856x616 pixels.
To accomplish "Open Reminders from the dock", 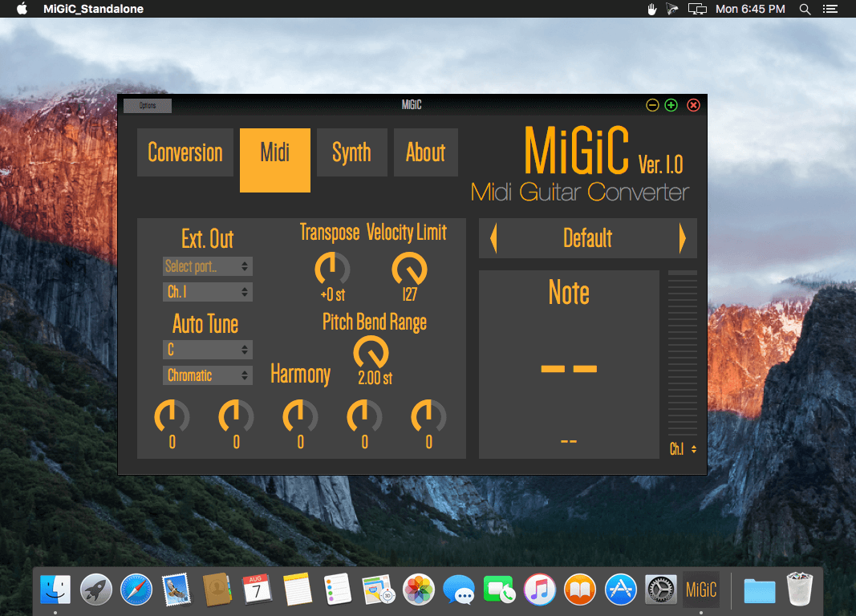I will pos(338,590).
